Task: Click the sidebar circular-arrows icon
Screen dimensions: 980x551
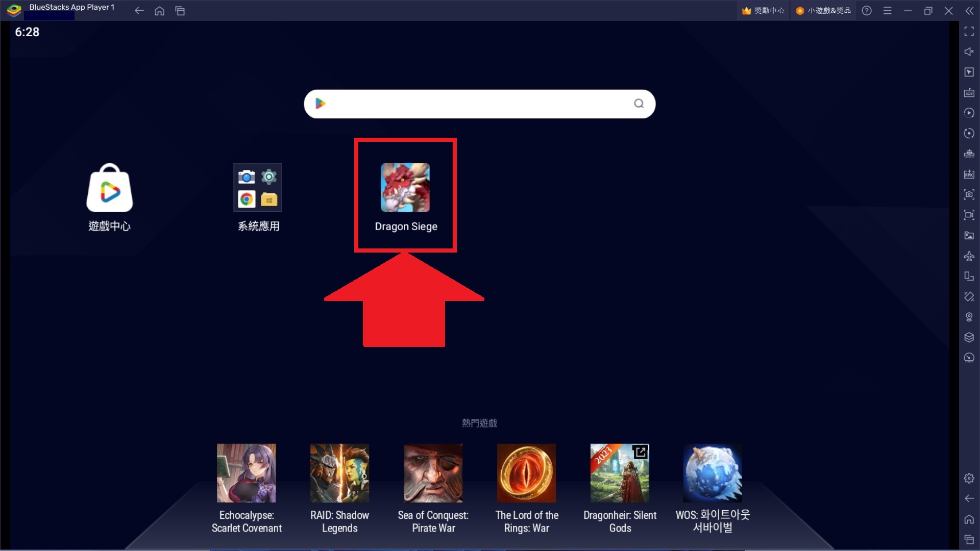Action: tap(969, 134)
